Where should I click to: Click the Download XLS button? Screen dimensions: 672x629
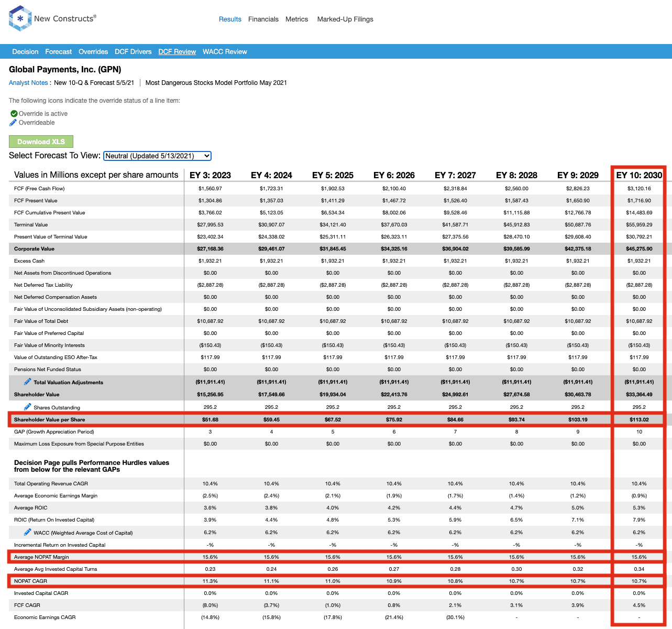[41, 142]
